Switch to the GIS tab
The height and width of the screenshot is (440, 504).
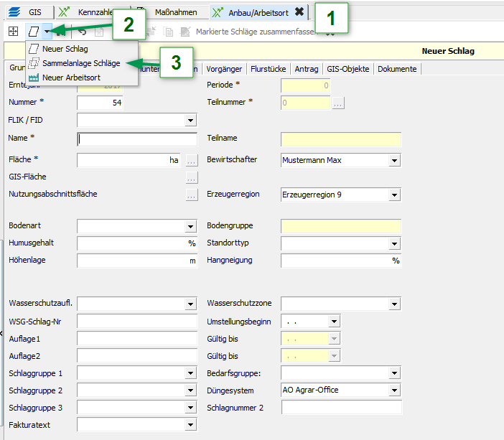click(x=27, y=12)
